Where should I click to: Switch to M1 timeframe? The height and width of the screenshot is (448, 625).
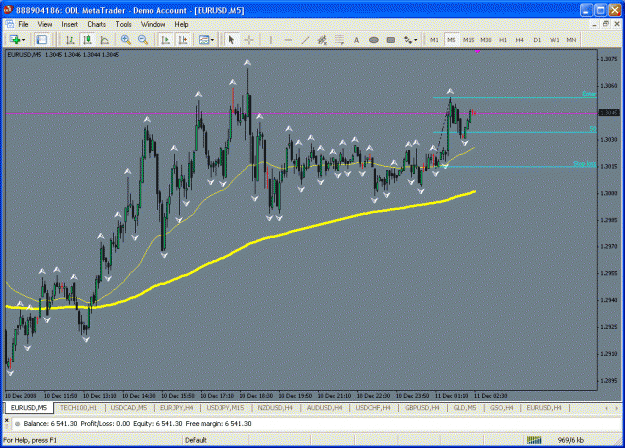point(434,40)
